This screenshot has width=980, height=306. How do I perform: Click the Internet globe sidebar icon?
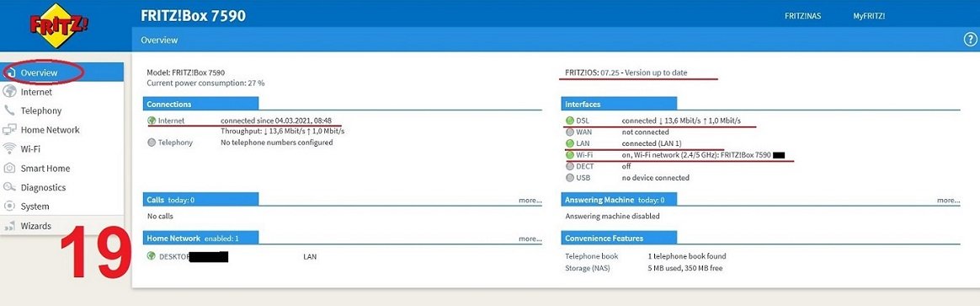pyautogui.click(x=9, y=92)
